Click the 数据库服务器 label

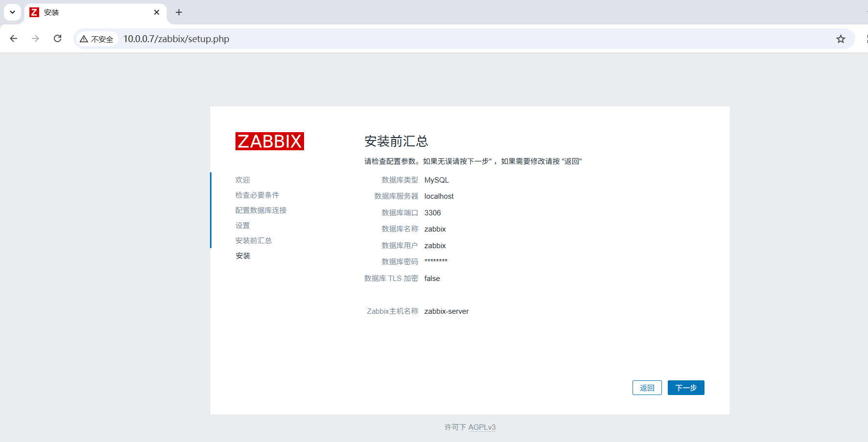pos(397,196)
